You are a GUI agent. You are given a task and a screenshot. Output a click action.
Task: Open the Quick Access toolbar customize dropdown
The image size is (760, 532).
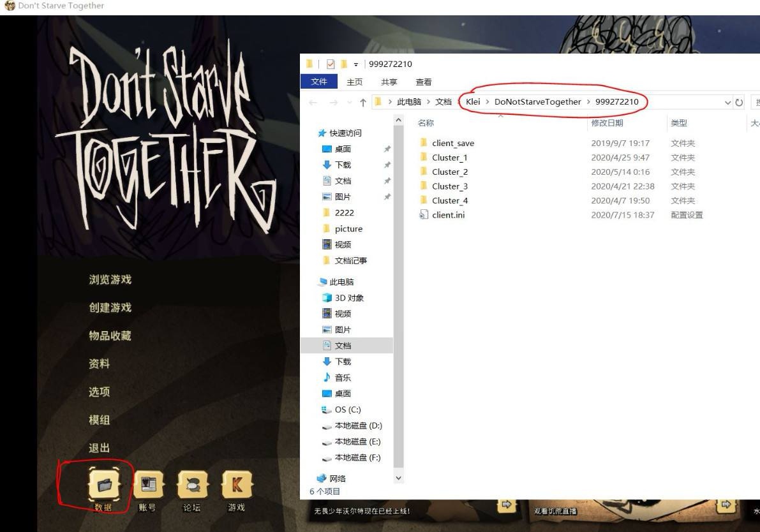point(356,64)
